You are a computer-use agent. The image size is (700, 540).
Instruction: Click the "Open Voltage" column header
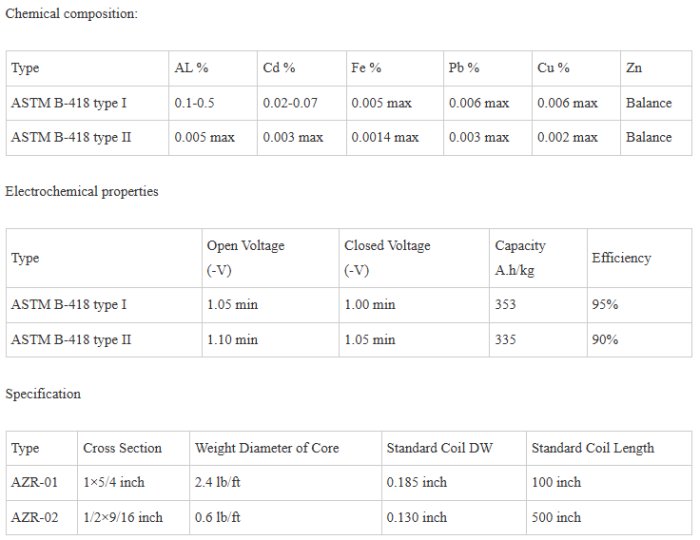click(x=245, y=246)
